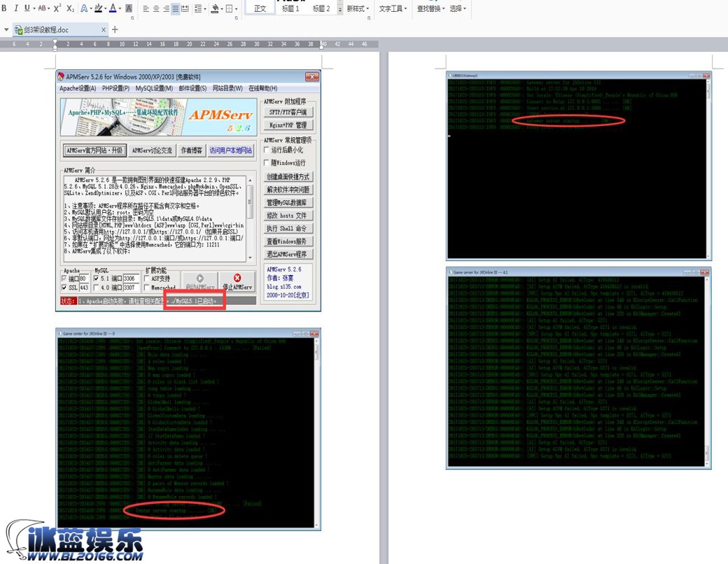
Task: Apply paragraph shading with paint bucket
Action: (x=215, y=9)
